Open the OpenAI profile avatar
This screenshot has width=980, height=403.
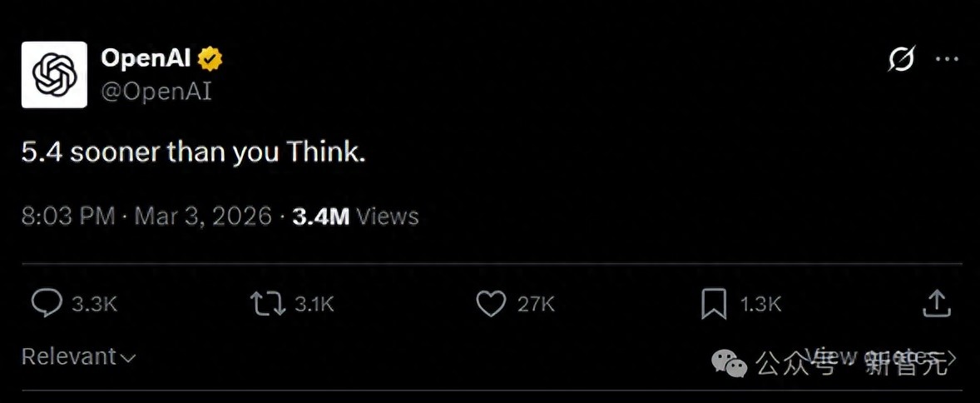pyautogui.click(x=54, y=75)
